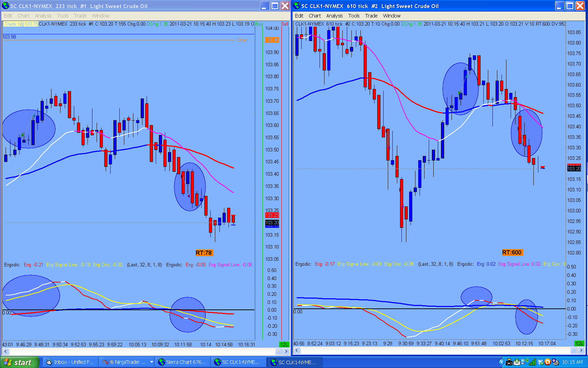Click the green signal strength bars tray icon

click(533, 362)
